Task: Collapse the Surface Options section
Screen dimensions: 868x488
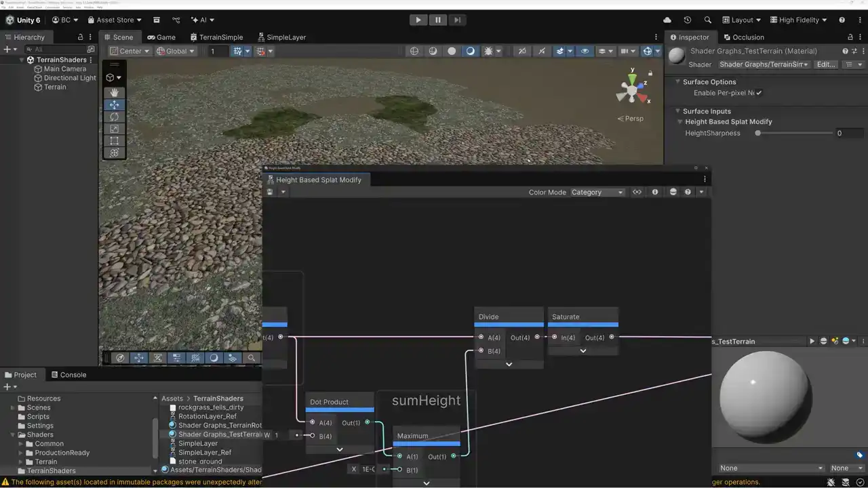Action: [x=677, y=82]
